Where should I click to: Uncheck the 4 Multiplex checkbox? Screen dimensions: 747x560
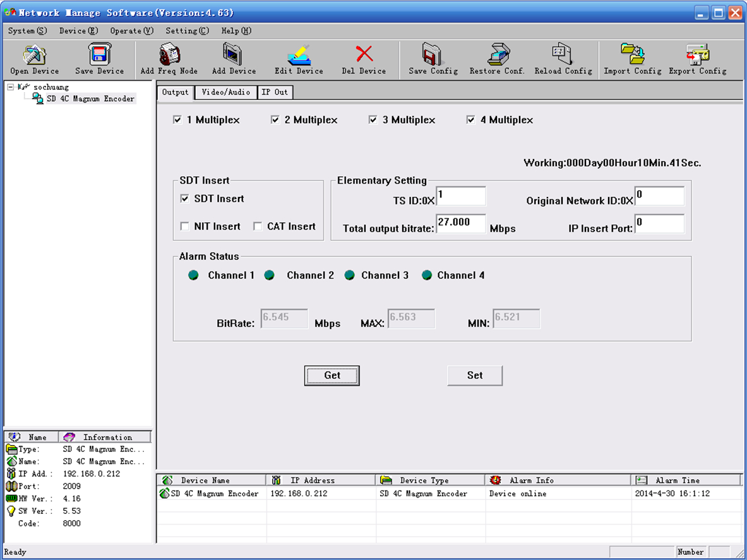(470, 120)
